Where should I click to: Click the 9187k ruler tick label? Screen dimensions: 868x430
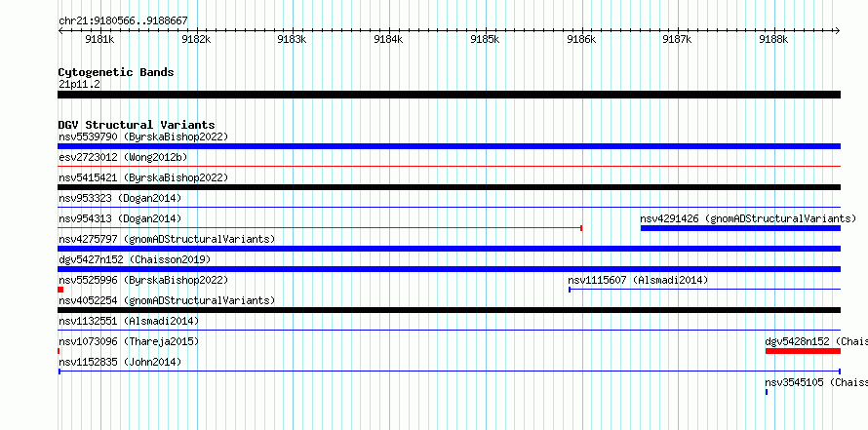point(677,39)
